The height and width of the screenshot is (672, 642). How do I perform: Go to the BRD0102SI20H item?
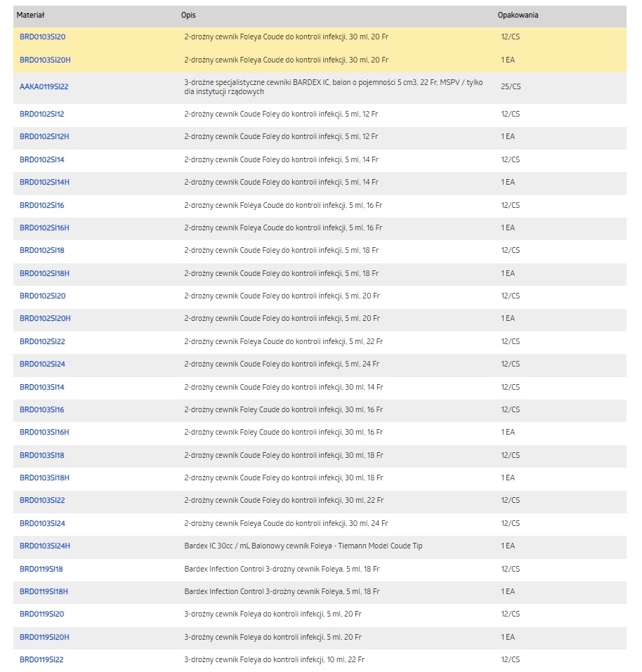(45, 318)
